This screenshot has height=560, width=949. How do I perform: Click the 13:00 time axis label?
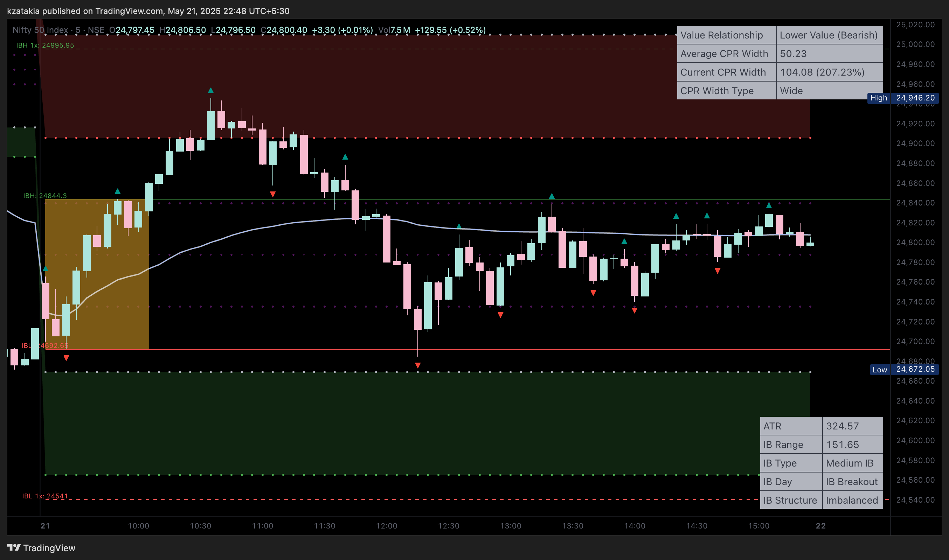[511, 526]
